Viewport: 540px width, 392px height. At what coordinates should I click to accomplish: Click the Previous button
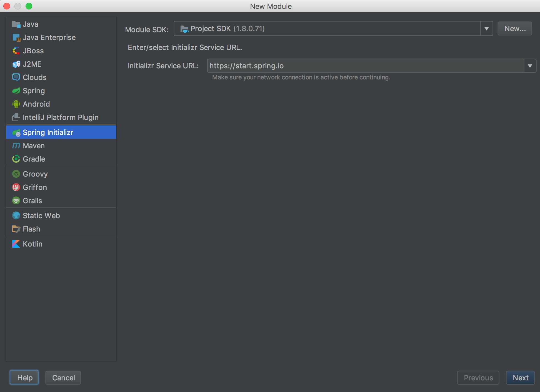(x=478, y=378)
